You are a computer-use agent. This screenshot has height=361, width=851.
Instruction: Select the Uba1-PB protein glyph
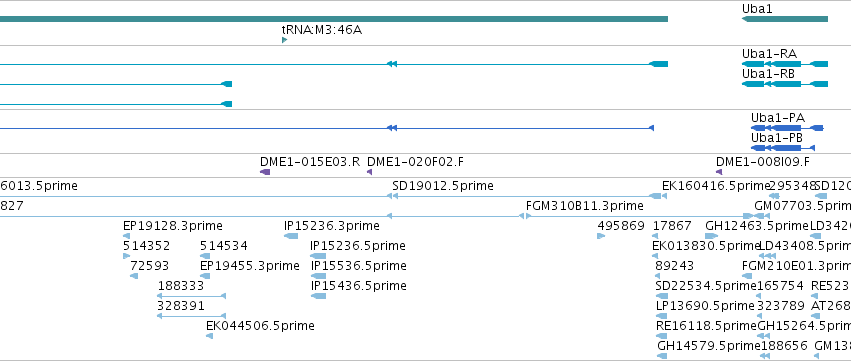point(783,148)
